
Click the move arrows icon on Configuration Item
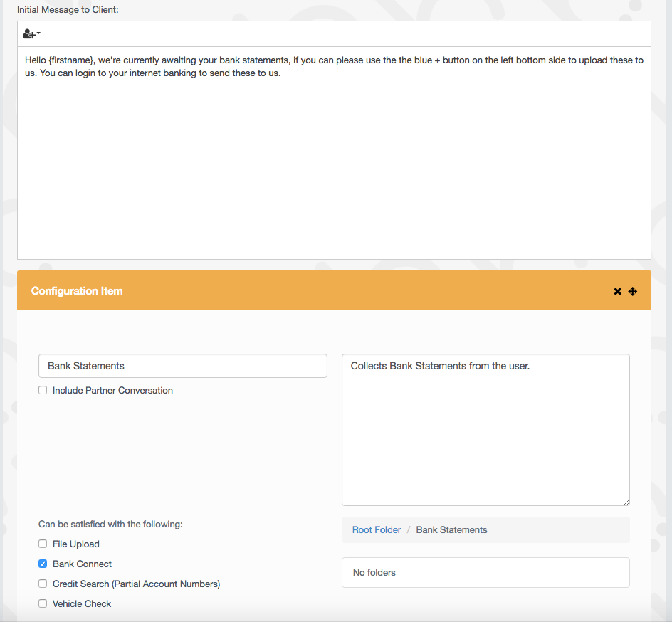[x=632, y=291]
